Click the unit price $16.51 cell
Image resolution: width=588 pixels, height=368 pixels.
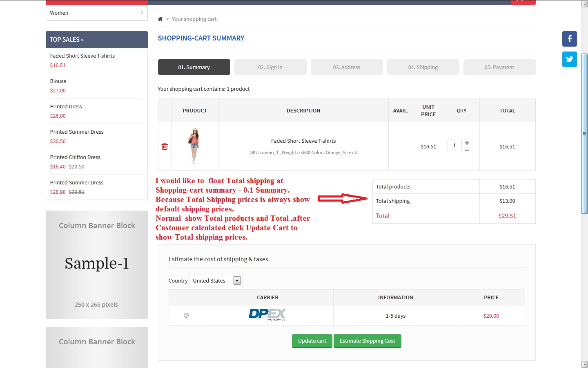(428, 146)
